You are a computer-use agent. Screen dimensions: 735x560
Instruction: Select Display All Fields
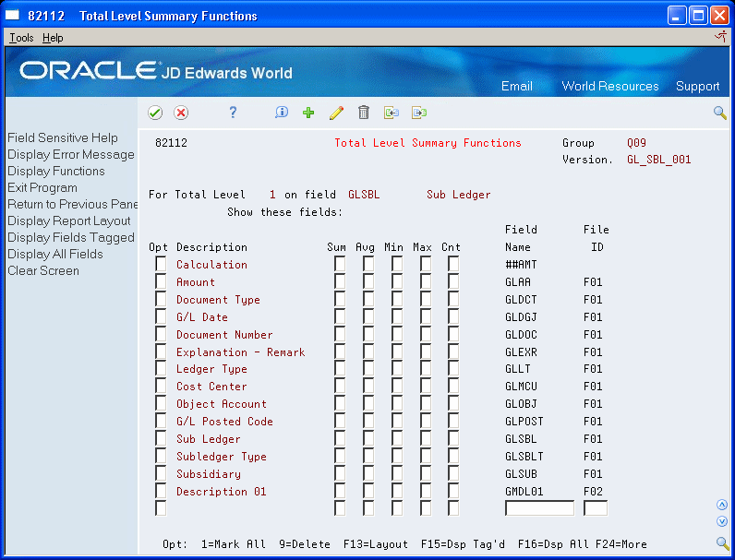(x=55, y=255)
